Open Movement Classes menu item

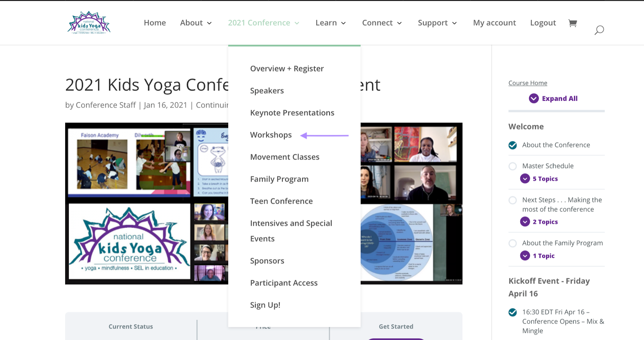[285, 157]
